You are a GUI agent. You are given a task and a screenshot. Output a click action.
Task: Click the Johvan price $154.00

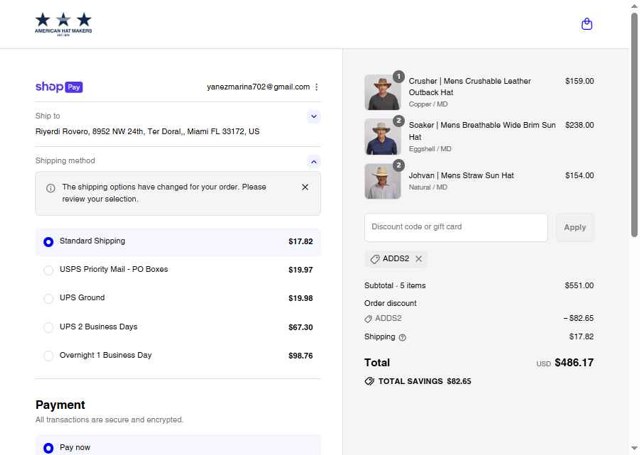[579, 175]
